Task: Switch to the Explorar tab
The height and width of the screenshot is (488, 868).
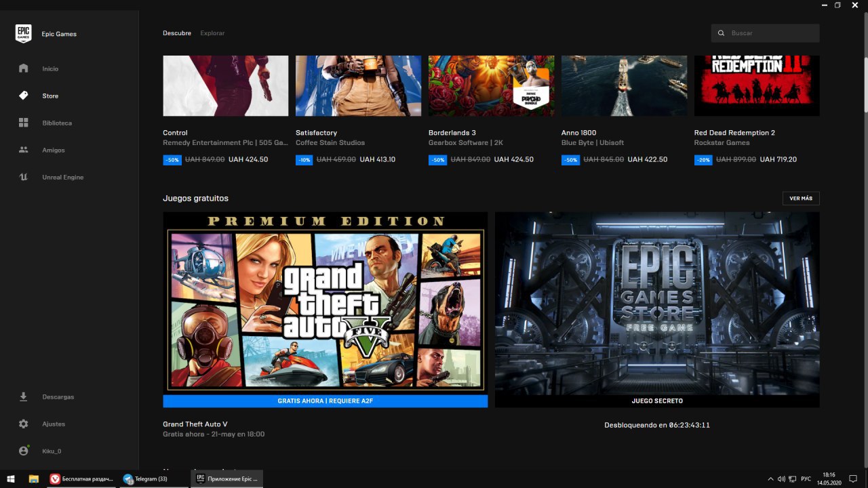Action: click(x=212, y=33)
